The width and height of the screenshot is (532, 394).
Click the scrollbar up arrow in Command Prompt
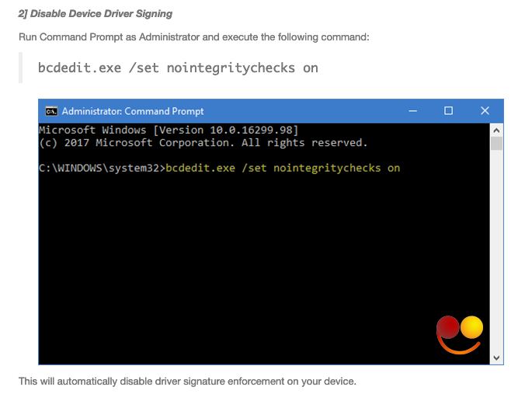(x=496, y=131)
